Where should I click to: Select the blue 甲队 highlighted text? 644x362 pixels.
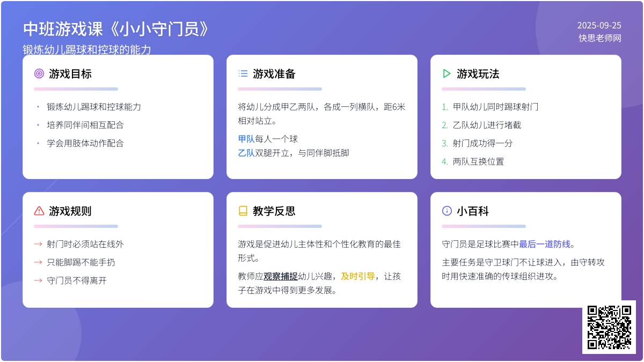click(246, 139)
